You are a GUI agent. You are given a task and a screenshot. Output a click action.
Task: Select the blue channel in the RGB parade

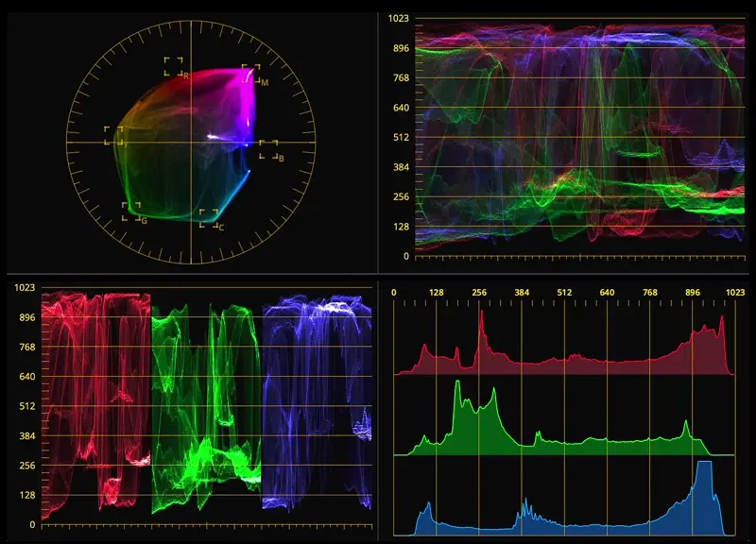click(318, 406)
